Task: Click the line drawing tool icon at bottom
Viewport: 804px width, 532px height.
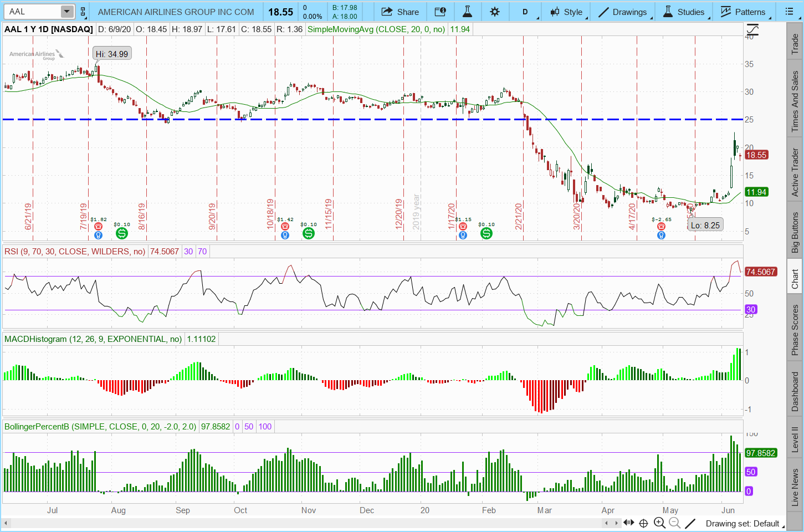Action: [690, 523]
